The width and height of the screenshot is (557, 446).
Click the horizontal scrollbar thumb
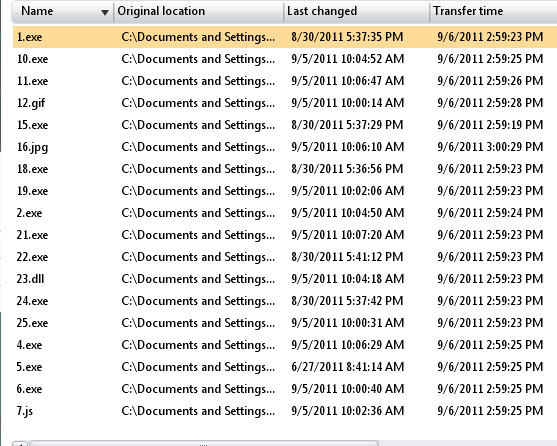coord(204,444)
